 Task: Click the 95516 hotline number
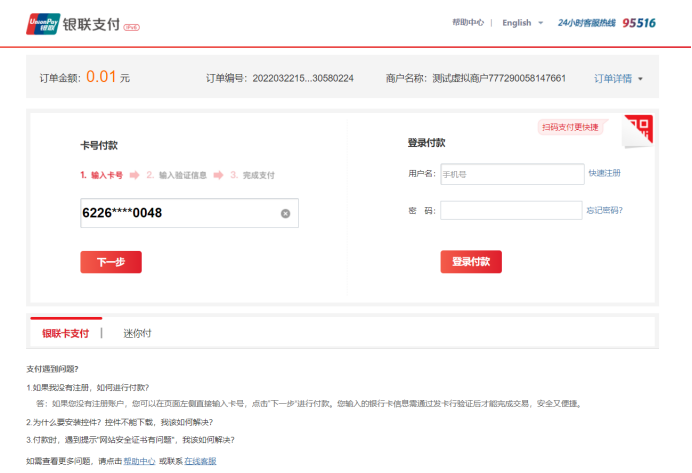[639, 22]
